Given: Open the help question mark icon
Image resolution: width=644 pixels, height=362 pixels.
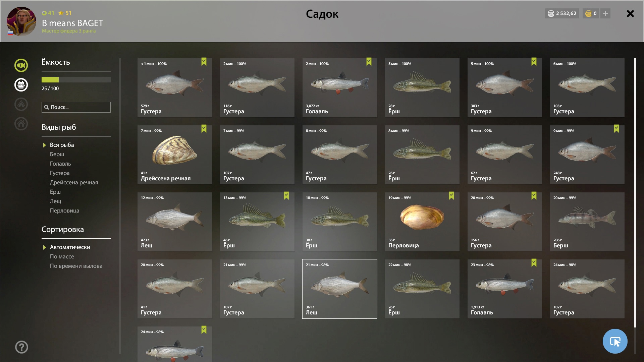Looking at the screenshot, I should pos(21,347).
